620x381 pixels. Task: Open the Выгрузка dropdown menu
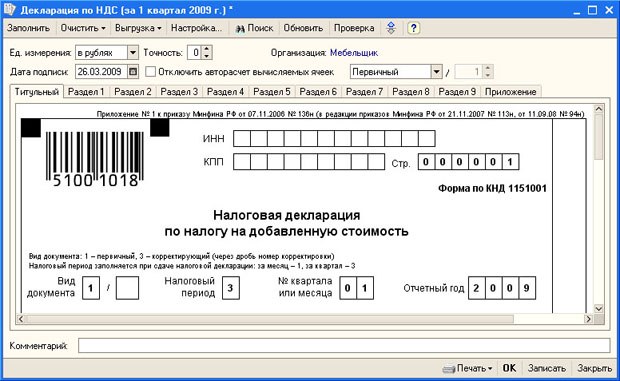(x=138, y=28)
